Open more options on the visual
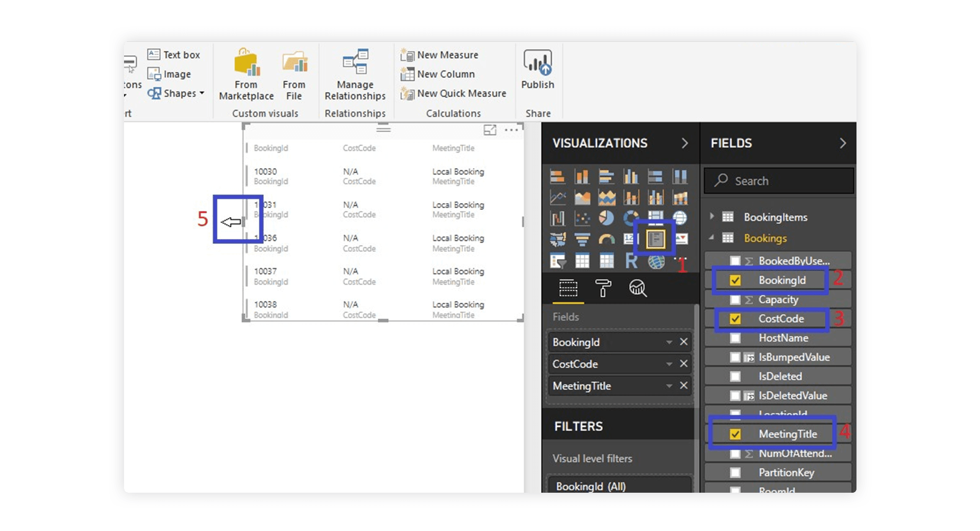 [511, 130]
